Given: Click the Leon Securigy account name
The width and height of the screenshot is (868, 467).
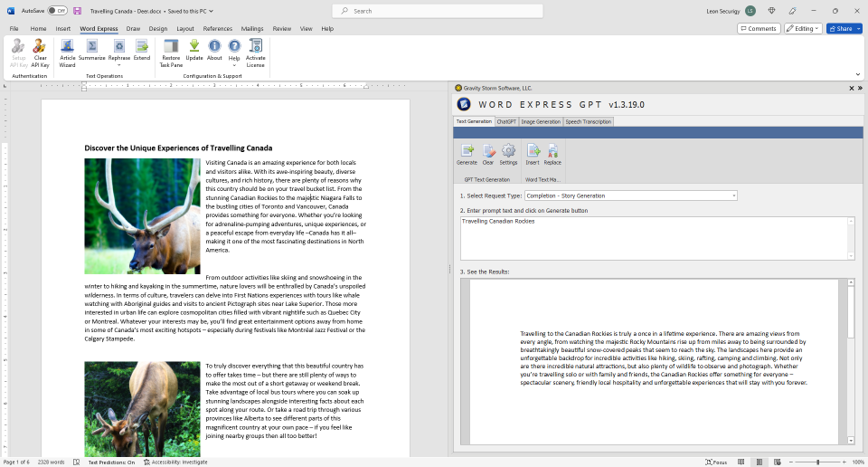Looking at the screenshot, I should pos(723,11).
